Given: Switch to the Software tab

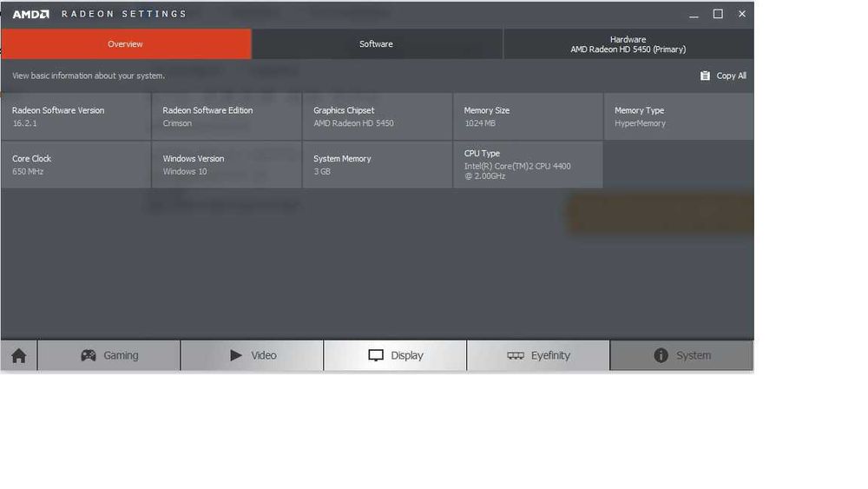Looking at the screenshot, I should pyautogui.click(x=377, y=43).
